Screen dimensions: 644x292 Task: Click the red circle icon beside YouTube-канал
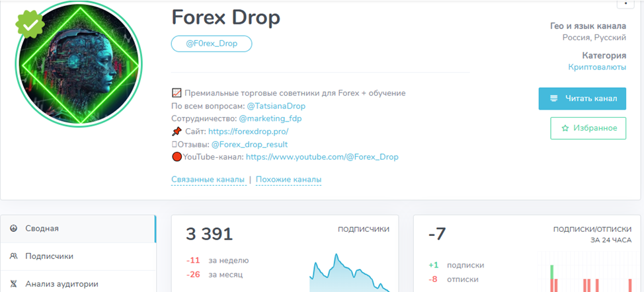[177, 157]
